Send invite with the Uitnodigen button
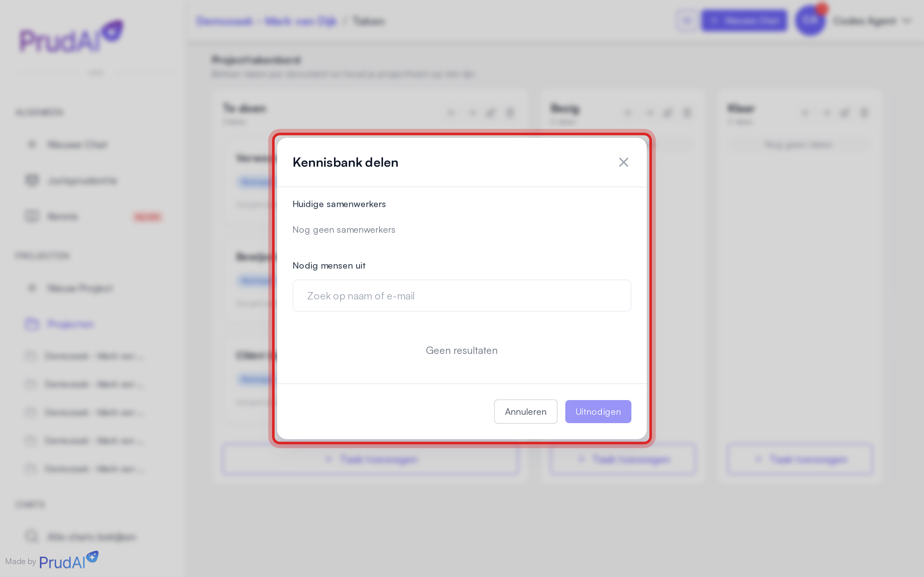The height and width of the screenshot is (577, 924). (x=598, y=411)
